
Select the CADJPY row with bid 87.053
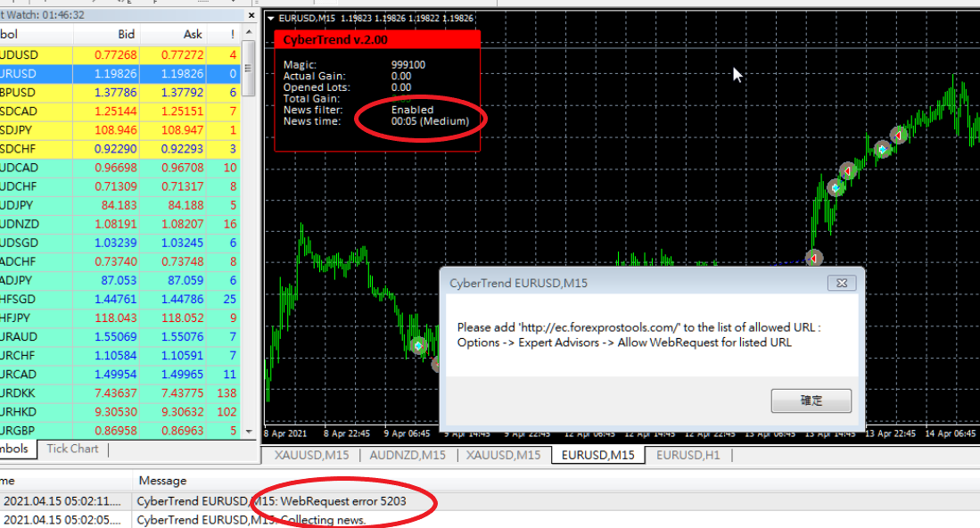[x=120, y=280]
